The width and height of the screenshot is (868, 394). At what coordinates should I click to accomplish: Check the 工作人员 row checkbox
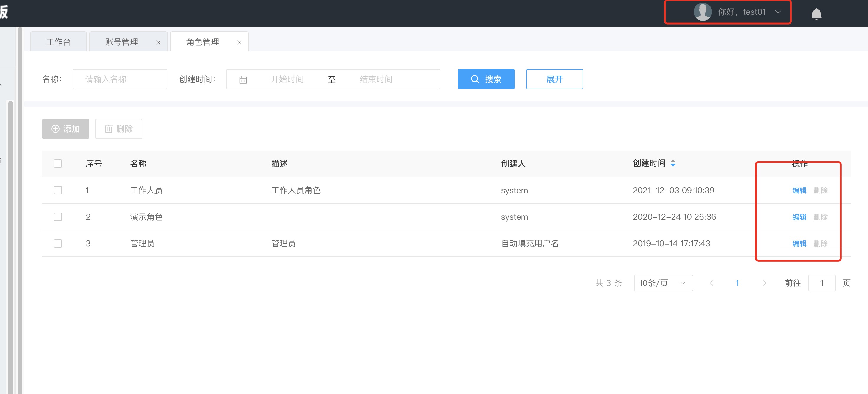[x=58, y=190]
